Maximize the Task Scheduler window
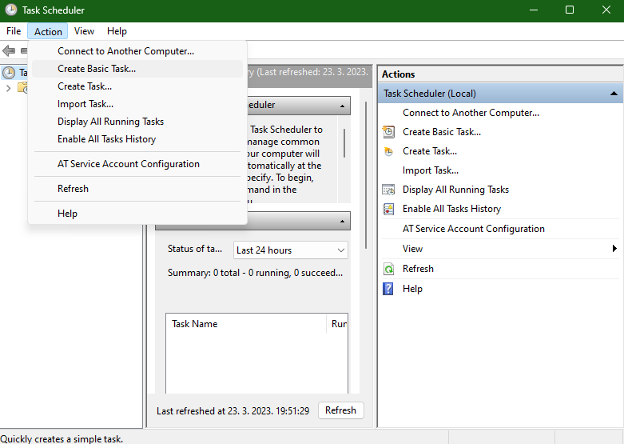 (569, 10)
